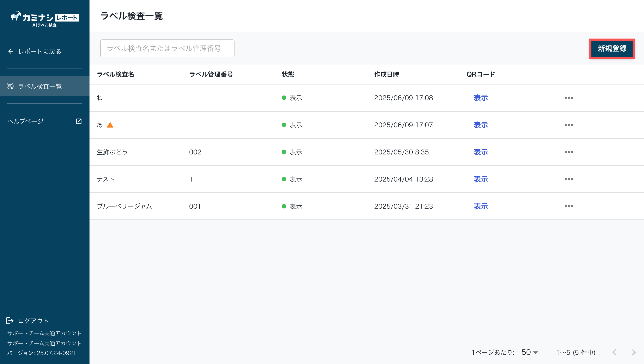Click the label inspection scan icon in sidebar
The image size is (644, 364).
point(11,86)
